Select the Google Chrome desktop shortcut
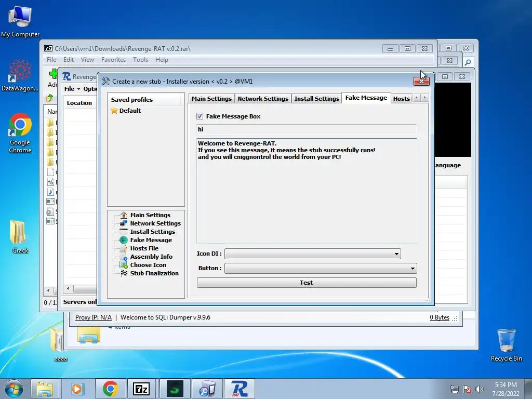Image resolution: width=532 pixels, height=399 pixels. 20,133
